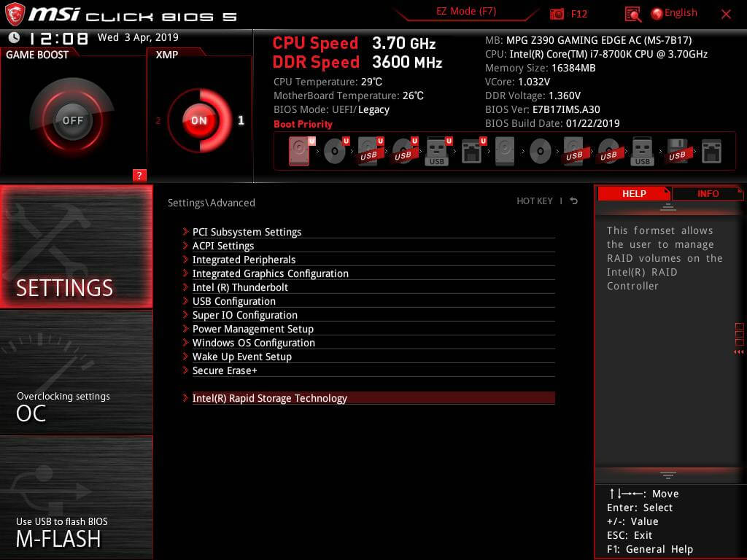Screen dimensions: 747x560
Task: Click the CPU Speed 3.70 GHz value
Action: [x=403, y=43]
